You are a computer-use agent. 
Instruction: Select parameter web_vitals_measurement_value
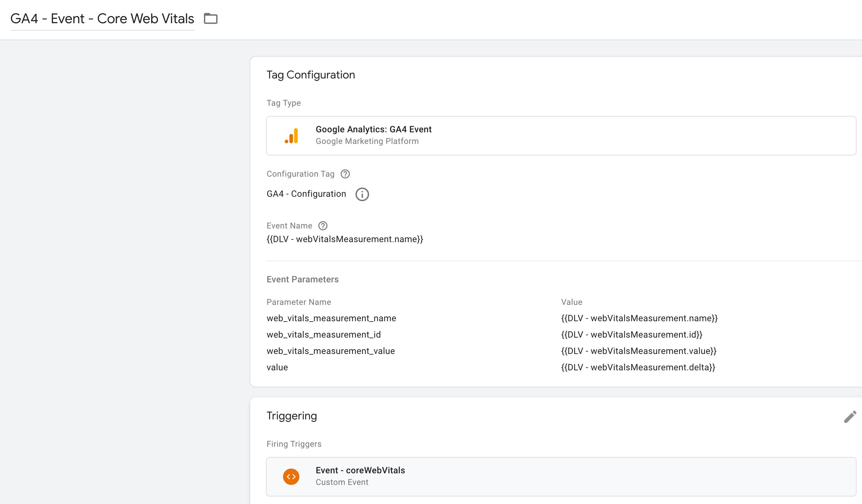click(330, 351)
